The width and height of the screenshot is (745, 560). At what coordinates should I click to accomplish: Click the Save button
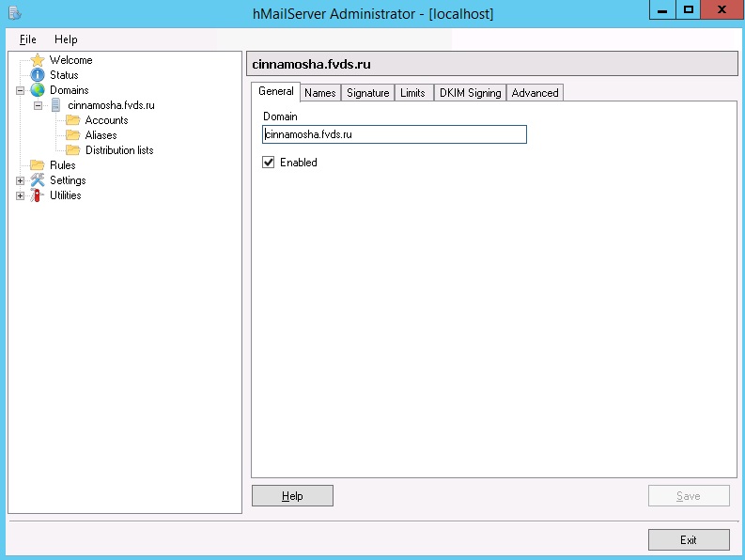(689, 496)
